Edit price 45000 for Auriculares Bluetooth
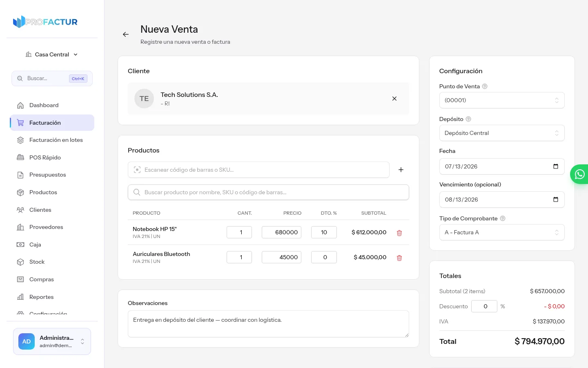The height and width of the screenshot is (368, 588). (281, 257)
